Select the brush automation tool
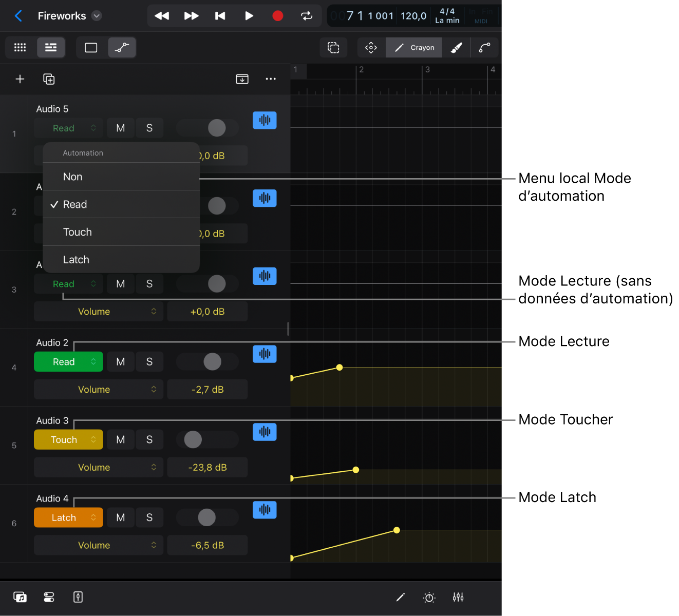This screenshot has height=616, width=679. click(456, 47)
